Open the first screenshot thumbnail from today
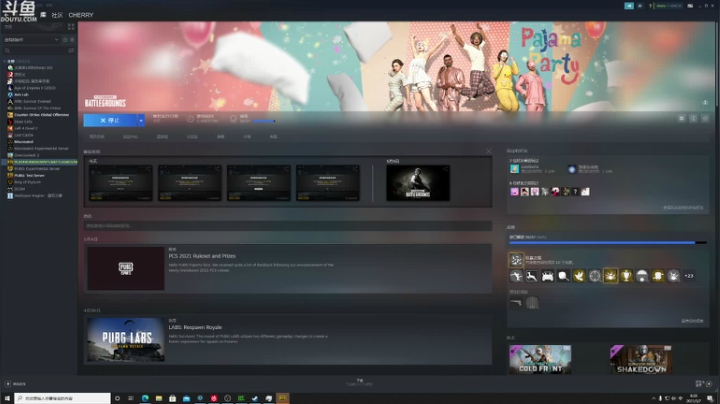This screenshot has width=720, height=404. click(x=120, y=183)
